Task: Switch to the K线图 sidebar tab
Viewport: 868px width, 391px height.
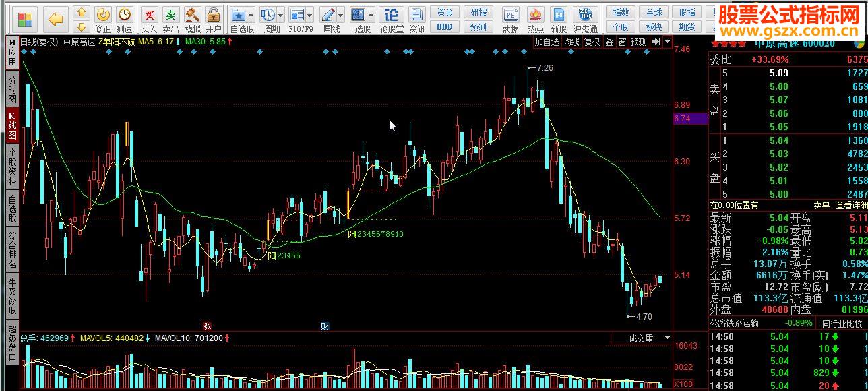Action: click(12, 126)
